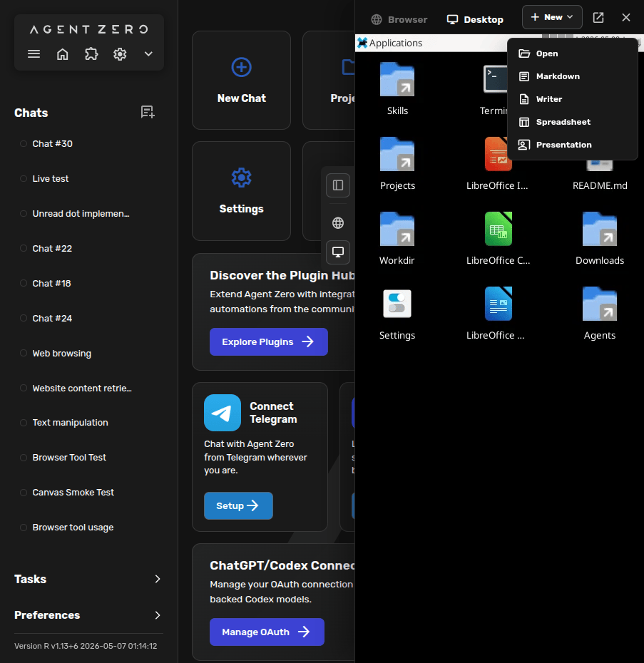
Task: Click the globe browser icon in vertical strip
Action: tap(338, 223)
